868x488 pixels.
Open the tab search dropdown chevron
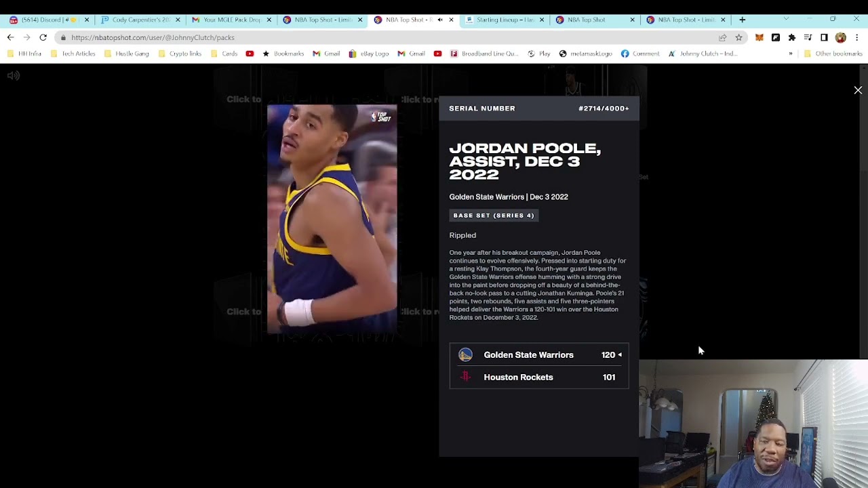coord(786,19)
